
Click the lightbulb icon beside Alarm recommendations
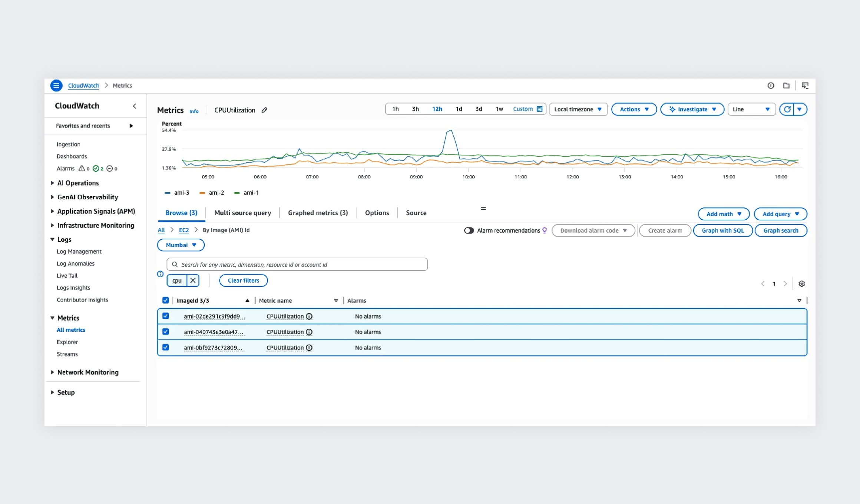545,231
